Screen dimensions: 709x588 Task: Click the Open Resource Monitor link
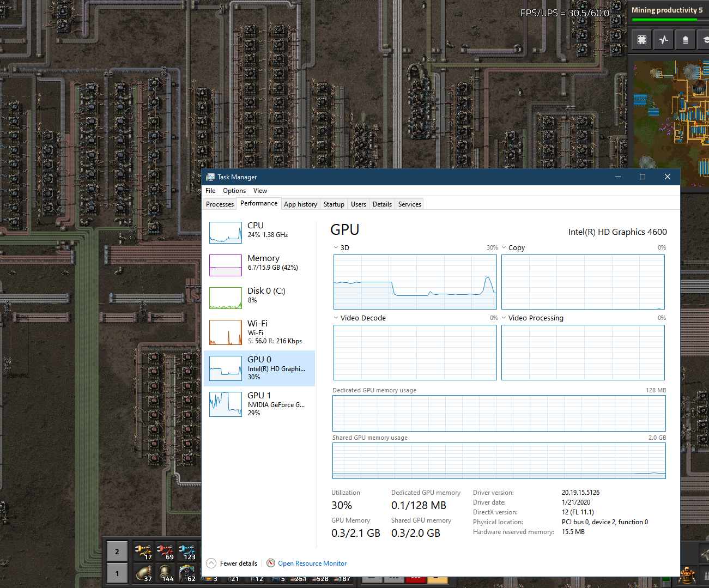point(312,563)
